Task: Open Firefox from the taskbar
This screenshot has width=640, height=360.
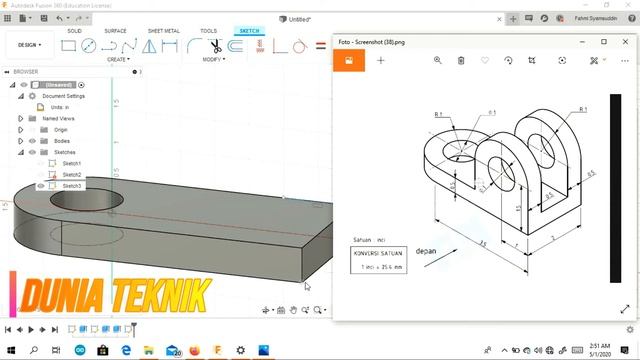Action: pyautogui.click(x=195, y=350)
